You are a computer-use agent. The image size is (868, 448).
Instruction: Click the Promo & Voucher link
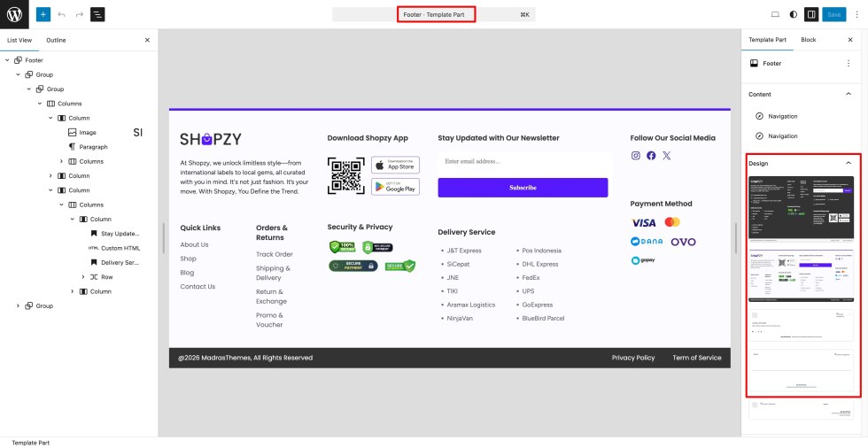[269, 321]
